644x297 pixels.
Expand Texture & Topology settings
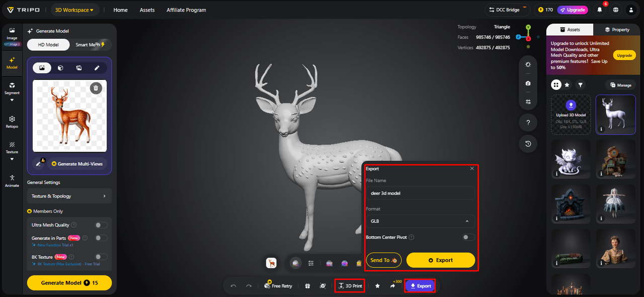point(69,196)
